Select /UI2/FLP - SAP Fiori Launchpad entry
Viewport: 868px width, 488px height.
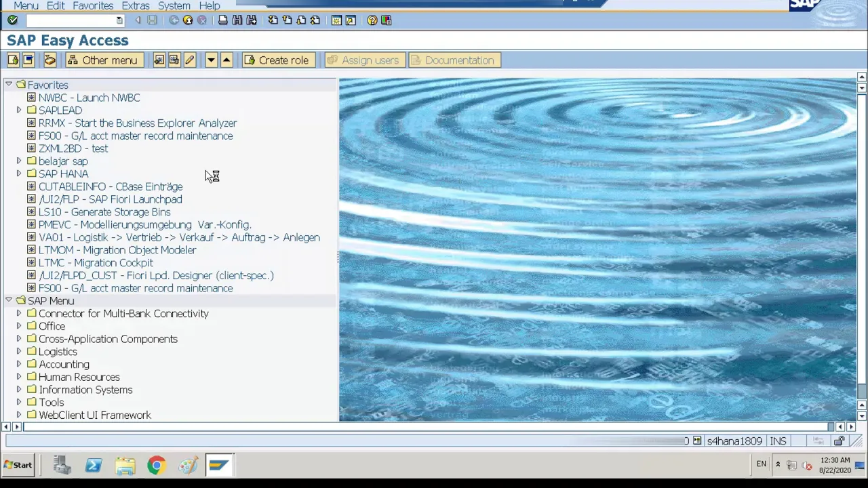coord(111,199)
